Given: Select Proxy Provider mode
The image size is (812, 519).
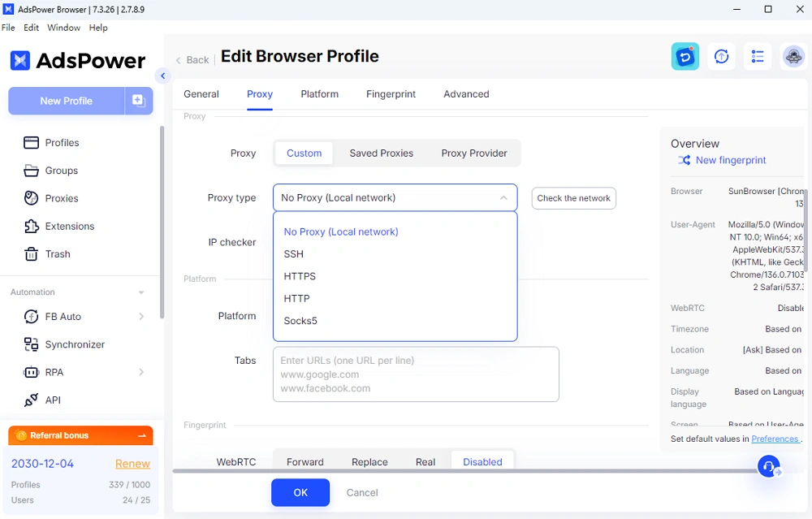Looking at the screenshot, I should [x=474, y=154].
